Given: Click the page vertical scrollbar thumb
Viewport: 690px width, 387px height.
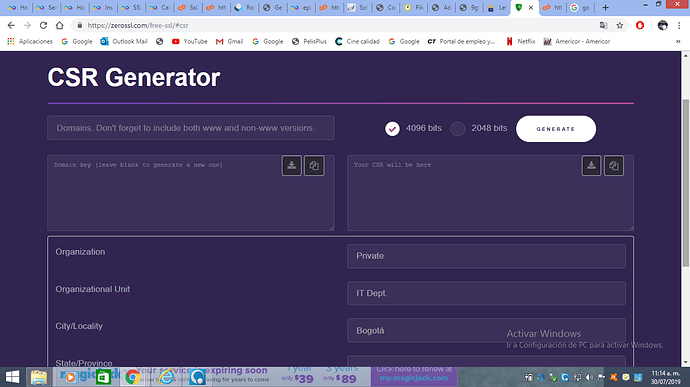Looking at the screenshot, I should coord(686,183).
